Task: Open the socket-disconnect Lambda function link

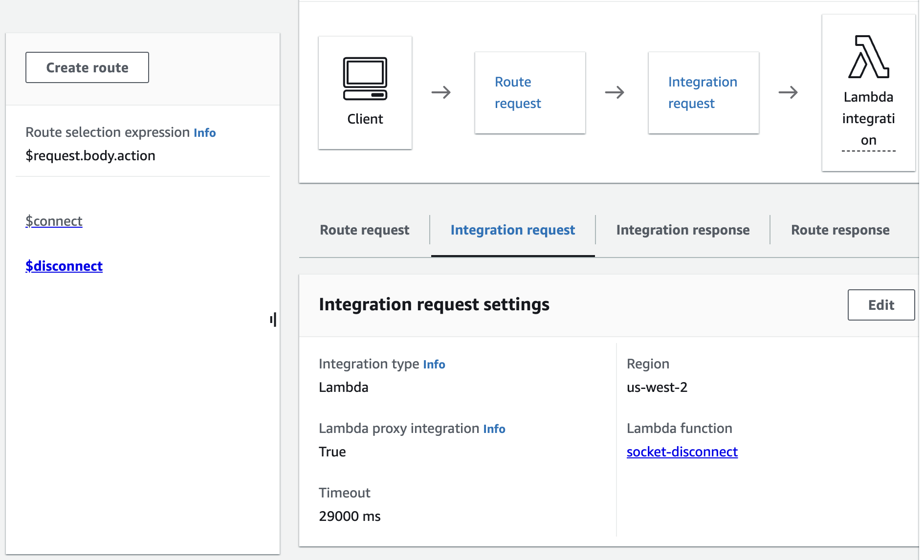Action: 682,452
